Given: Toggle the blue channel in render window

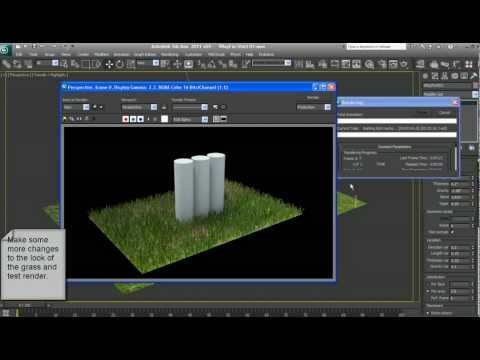Looking at the screenshot, I should (140, 119).
